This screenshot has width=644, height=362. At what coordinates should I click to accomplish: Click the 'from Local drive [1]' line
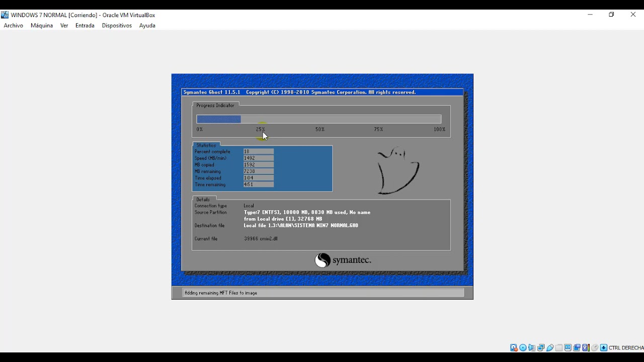click(283, 219)
